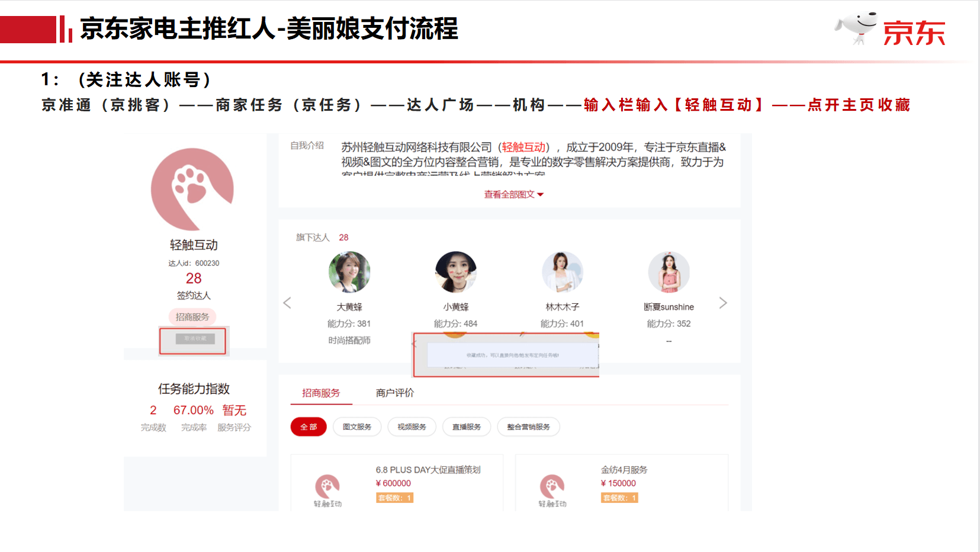
Task: Open 大黄蜂 talent avatar
Action: pyautogui.click(x=349, y=272)
